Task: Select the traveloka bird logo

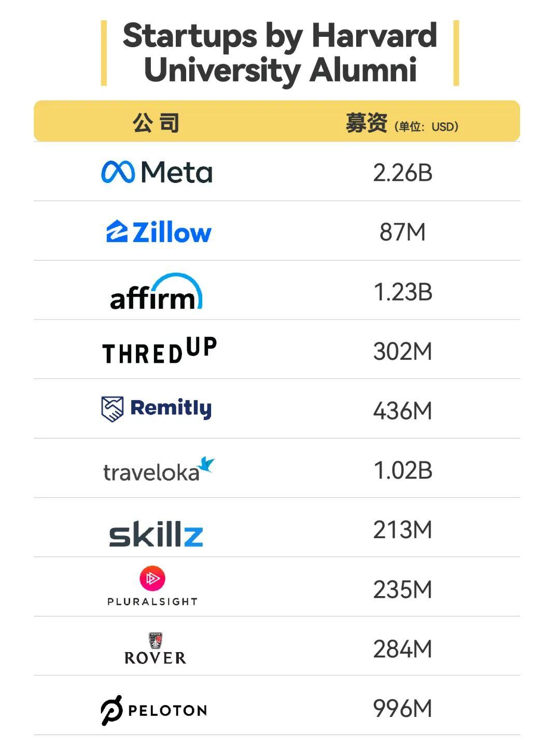Action: [x=207, y=464]
